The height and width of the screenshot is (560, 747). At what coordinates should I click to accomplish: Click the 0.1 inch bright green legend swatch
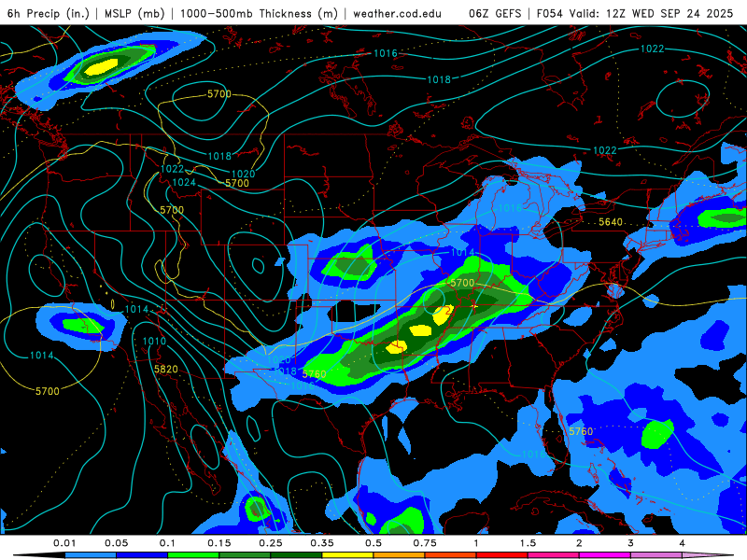tap(193, 555)
